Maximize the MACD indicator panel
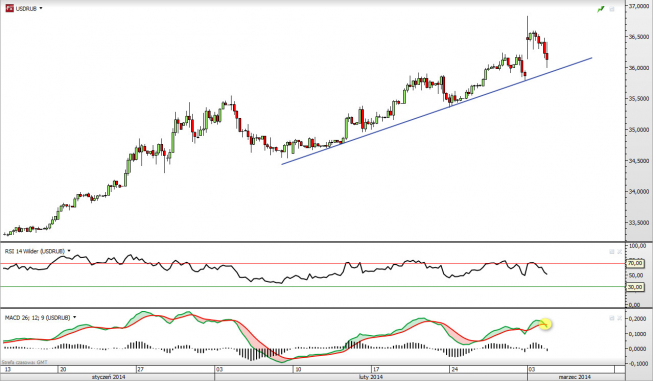The image size is (653, 381). 612,318
